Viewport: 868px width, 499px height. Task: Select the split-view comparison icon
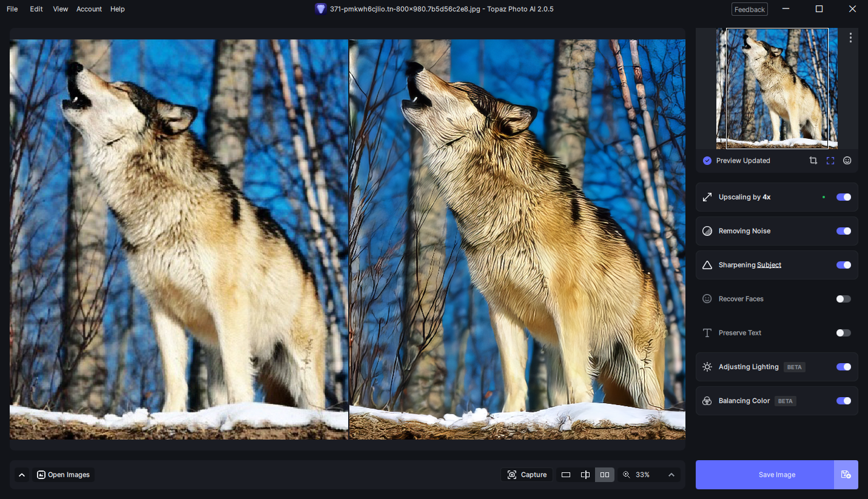[585, 475]
